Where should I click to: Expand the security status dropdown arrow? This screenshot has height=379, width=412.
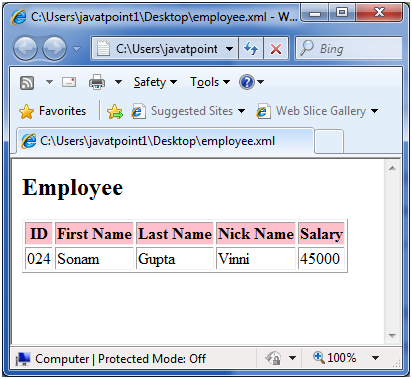coord(292,358)
